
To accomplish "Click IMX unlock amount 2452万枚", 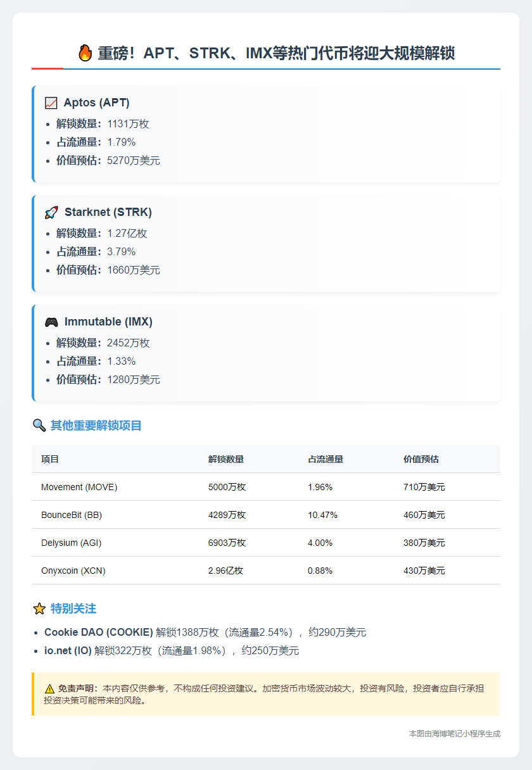I will 129,343.
